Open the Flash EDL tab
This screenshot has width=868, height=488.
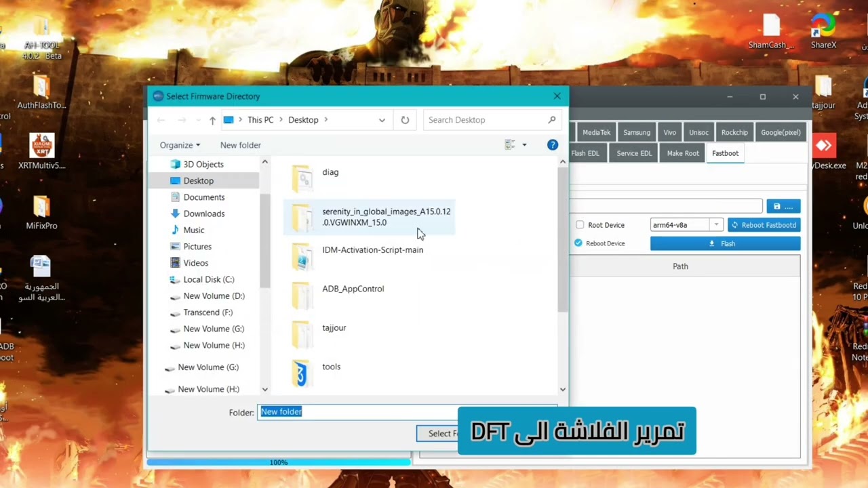586,153
